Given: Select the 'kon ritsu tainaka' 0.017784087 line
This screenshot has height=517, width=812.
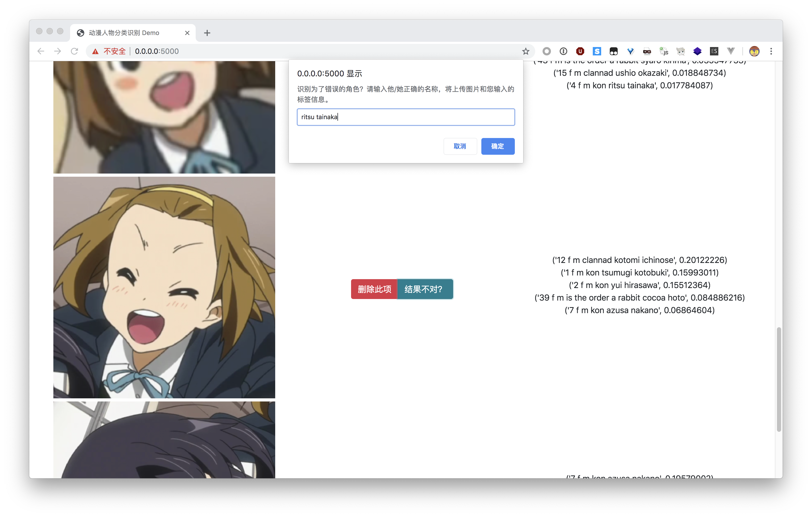Looking at the screenshot, I should pyautogui.click(x=640, y=85).
